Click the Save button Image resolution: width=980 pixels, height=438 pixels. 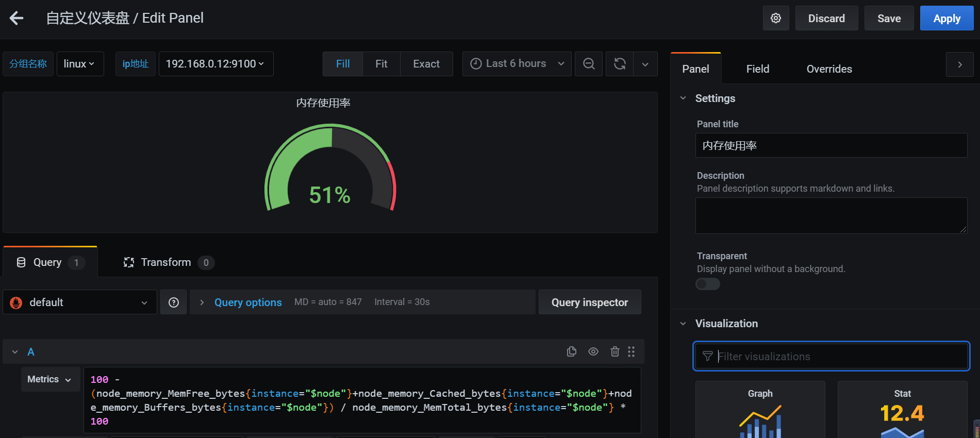pyautogui.click(x=889, y=19)
